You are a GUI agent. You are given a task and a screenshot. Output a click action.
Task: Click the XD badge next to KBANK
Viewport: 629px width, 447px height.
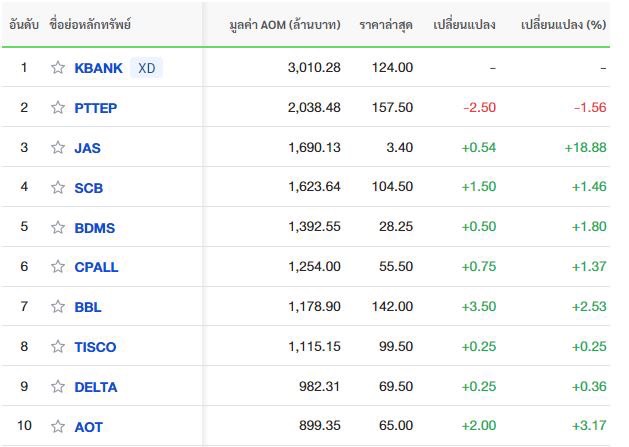146,68
